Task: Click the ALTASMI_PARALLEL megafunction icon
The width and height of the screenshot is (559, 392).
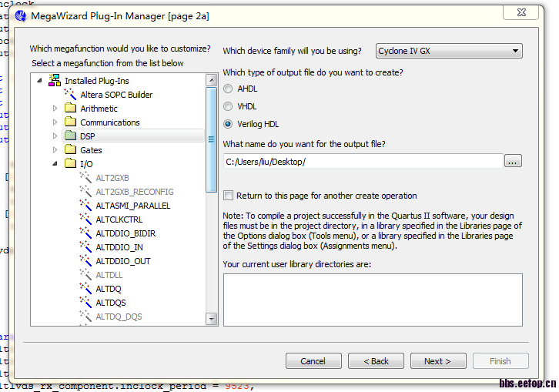Action: (86, 206)
